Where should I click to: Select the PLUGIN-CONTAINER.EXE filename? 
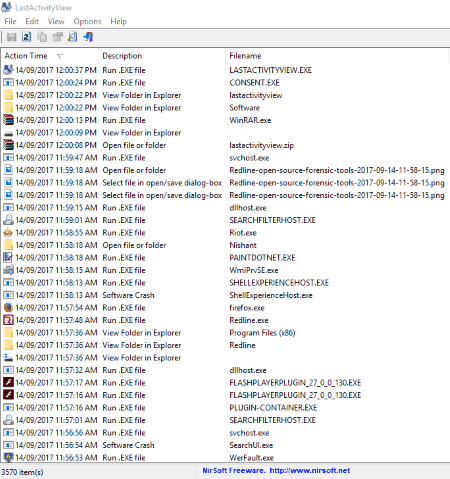[273, 408]
